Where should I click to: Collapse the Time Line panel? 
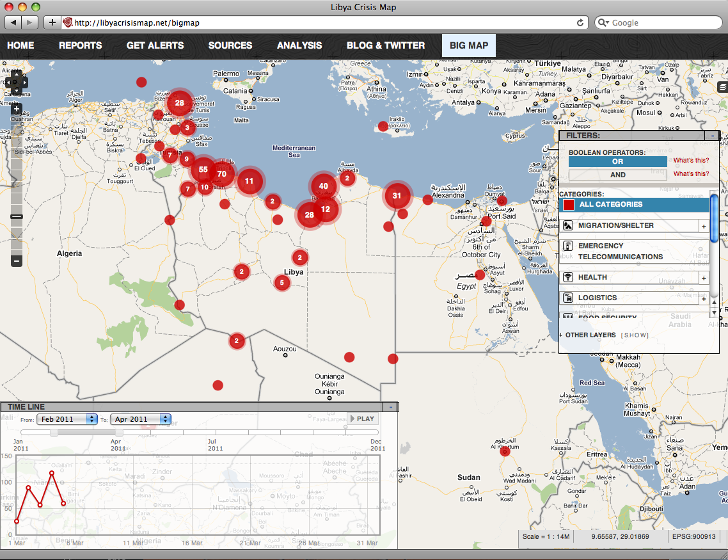point(390,407)
